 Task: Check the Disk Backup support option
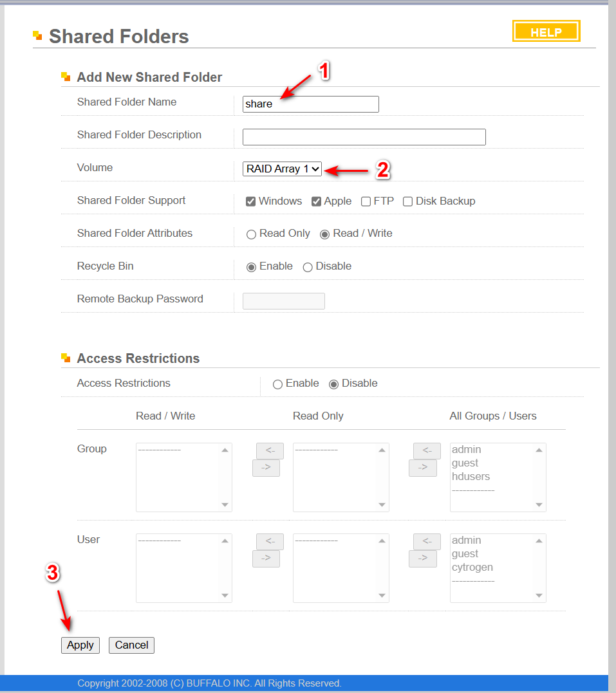pyautogui.click(x=407, y=201)
